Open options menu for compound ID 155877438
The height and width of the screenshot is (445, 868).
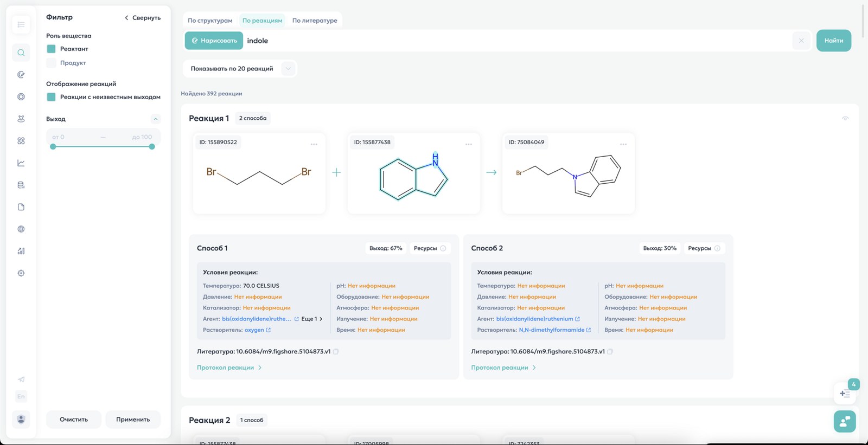tap(469, 144)
